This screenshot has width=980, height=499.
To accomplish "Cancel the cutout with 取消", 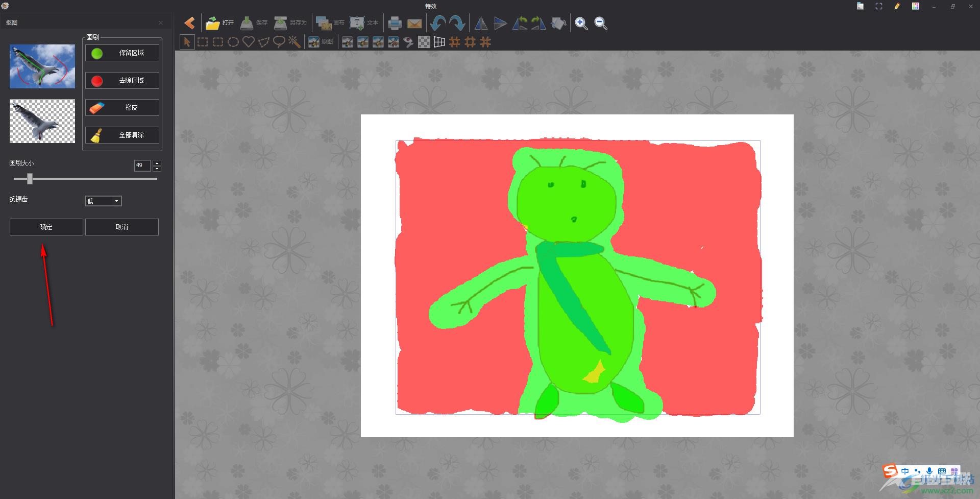I will 122,227.
